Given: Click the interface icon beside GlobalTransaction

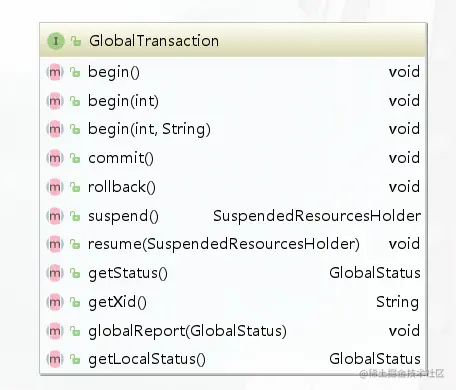Looking at the screenshot, I should [56, 41].
